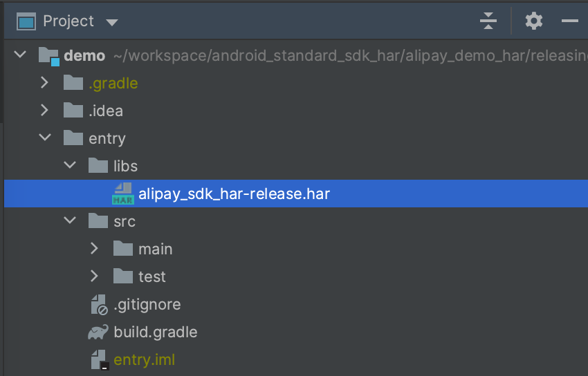Viewport: 588px width, 376px height.
Task: Open the Project panel settings gear
Action: [533, 21]
